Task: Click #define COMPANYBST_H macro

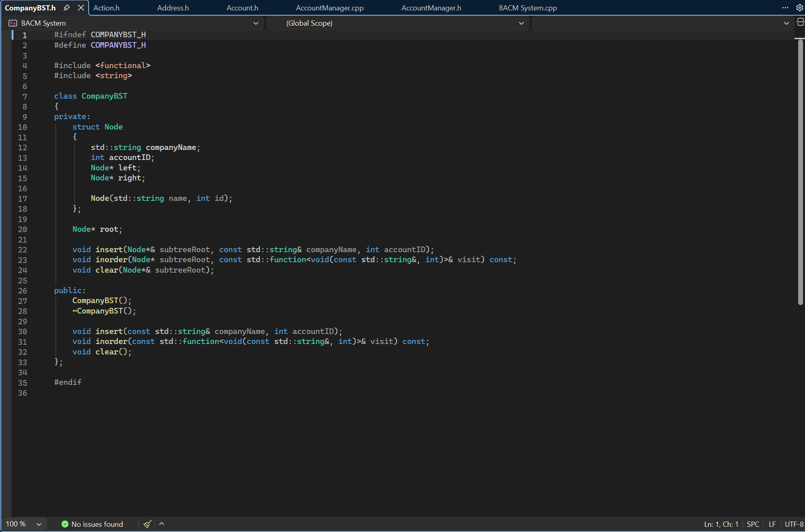Action: 100,45
